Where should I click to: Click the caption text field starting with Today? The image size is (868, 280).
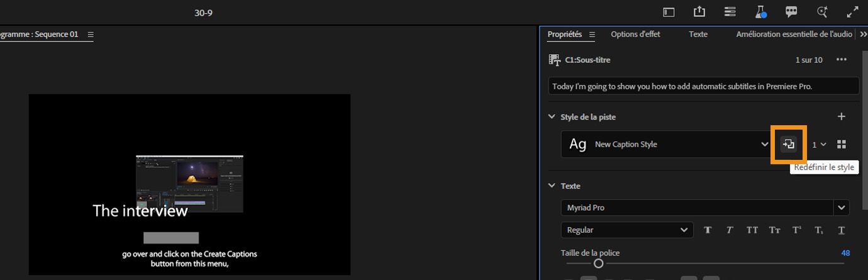pyautogui.click(x=704, y=86)
